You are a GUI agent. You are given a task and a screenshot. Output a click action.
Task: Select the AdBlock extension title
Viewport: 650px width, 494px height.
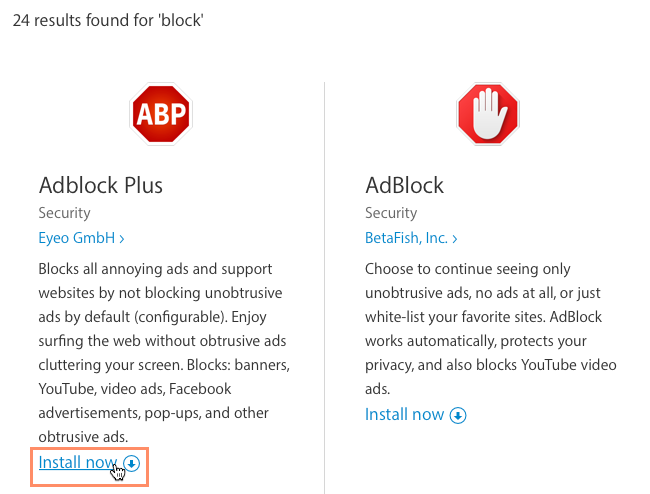404,185
